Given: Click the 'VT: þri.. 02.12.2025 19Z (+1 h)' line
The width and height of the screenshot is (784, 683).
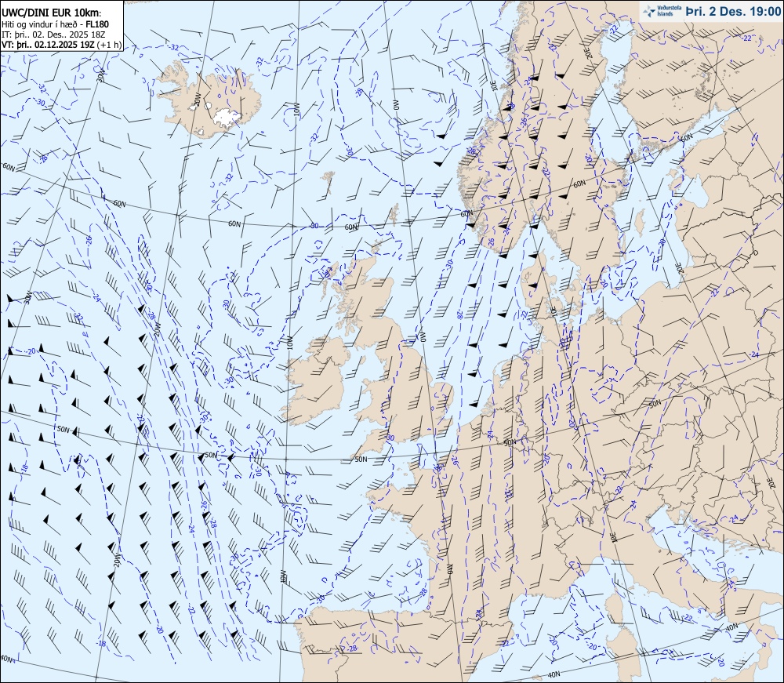Looking at the screenshot, I should pos(61,44).
